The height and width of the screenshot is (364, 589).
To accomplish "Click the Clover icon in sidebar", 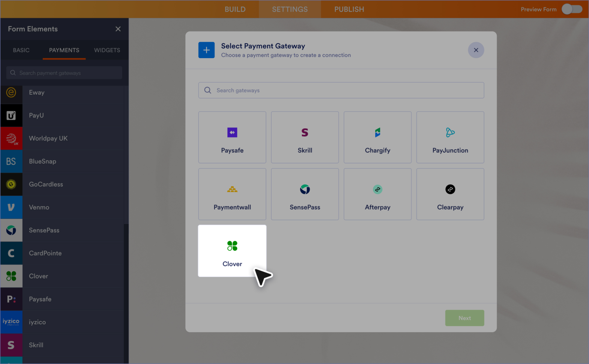I will 11,276.
